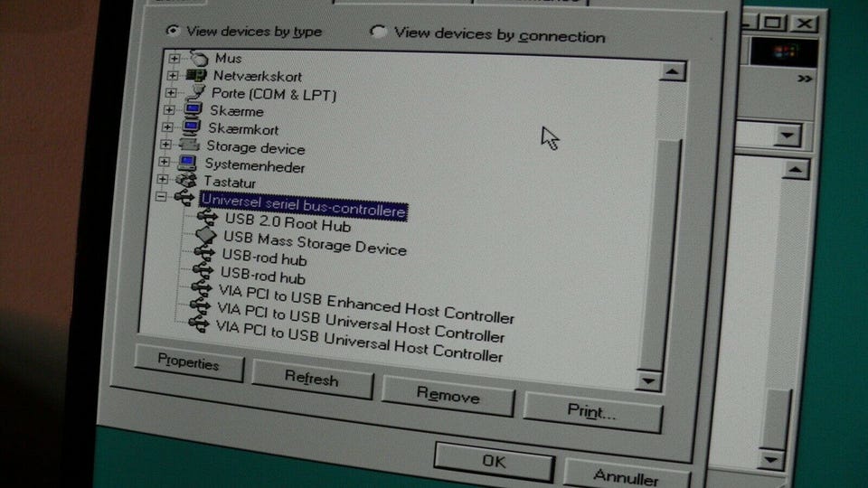Click the double chevron in background window toolbar

pos(805,80)
